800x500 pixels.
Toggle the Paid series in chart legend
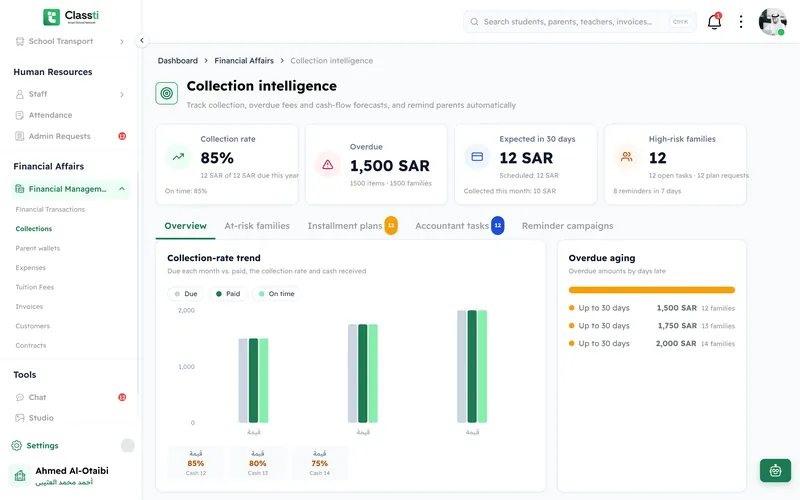coord(228,294)
